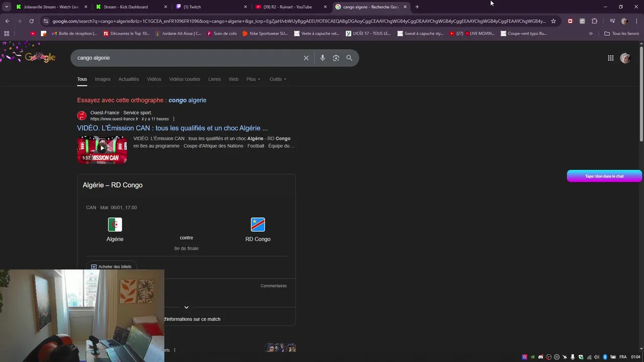Open the Nike Sportswear bookmark
This screenshot has height=362, width=644.
point(265,34)
